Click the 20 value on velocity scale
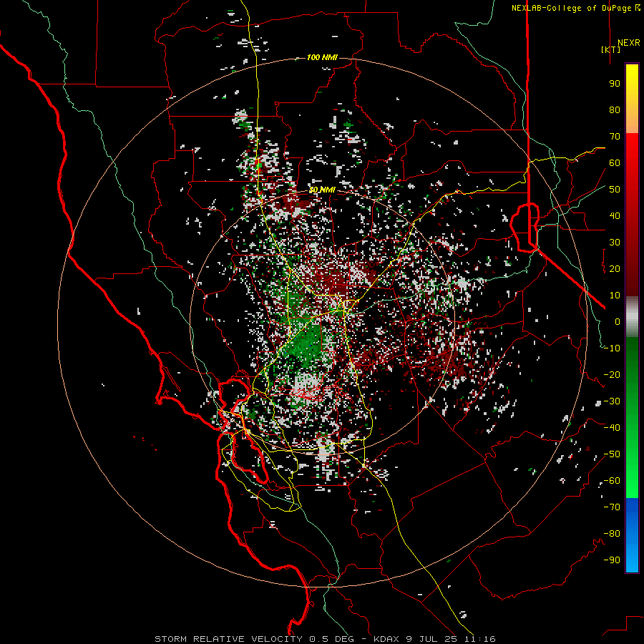Viewport: 644px width, 644px height. 615,269
